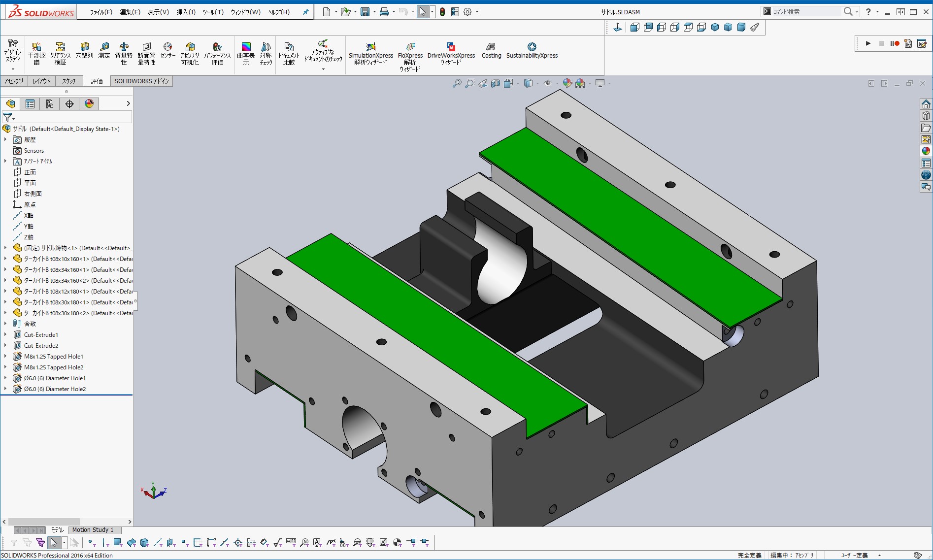Expand M8x1.25 Tapped Hole1 feature
The height and width of the screenshot is (560, 933).
coord(5,356)
